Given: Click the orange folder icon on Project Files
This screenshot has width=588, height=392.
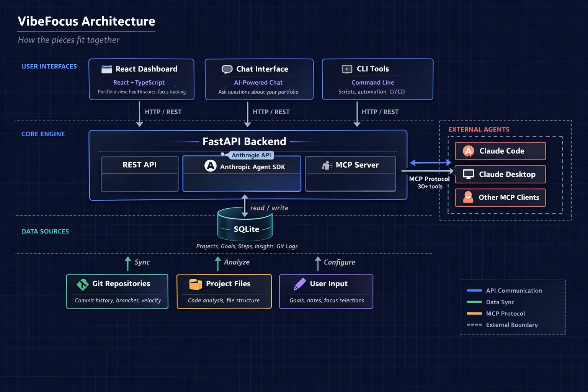Looking at the screenshot, I should [194, 284].
